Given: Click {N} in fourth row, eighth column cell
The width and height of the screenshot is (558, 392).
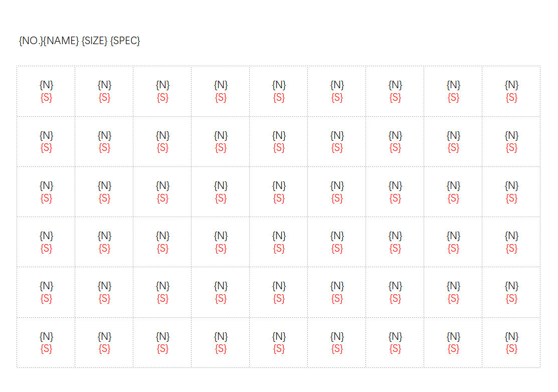Looking at the screenshot, I should [453, 236].
